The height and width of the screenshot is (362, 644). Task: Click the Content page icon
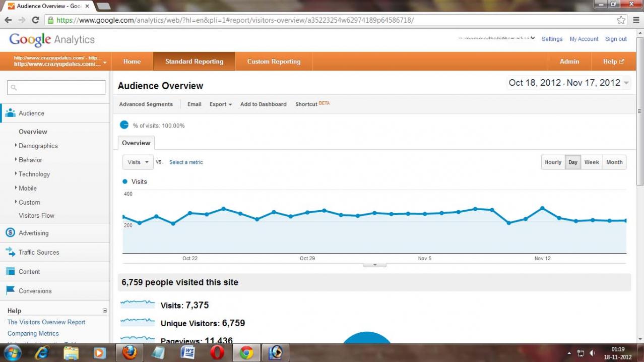(x=10, y=271)
